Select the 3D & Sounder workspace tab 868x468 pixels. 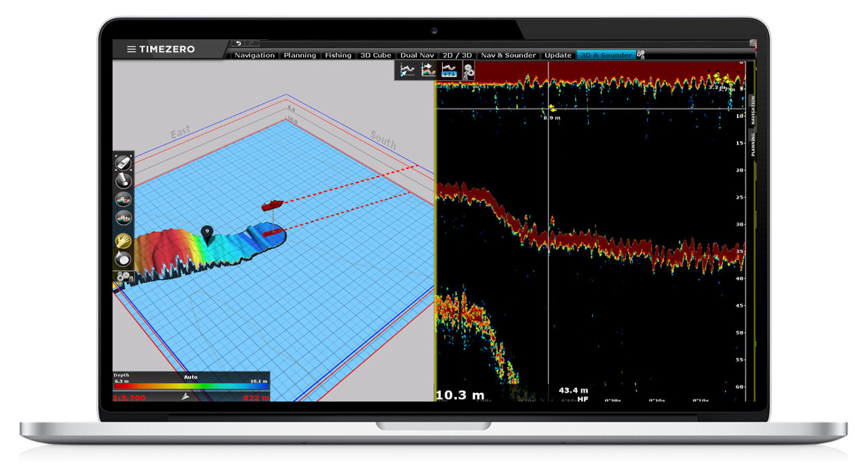pyautogui.click(x=606, y=55)
